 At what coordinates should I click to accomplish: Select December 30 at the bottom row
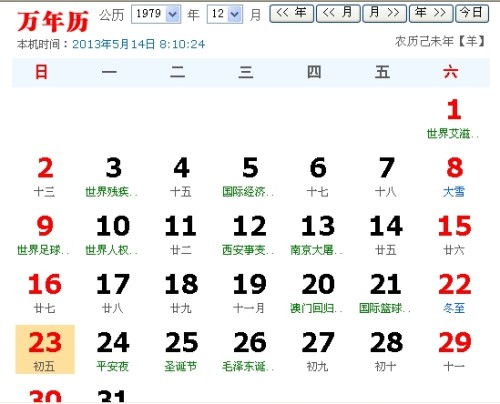(x=45, y=396)
